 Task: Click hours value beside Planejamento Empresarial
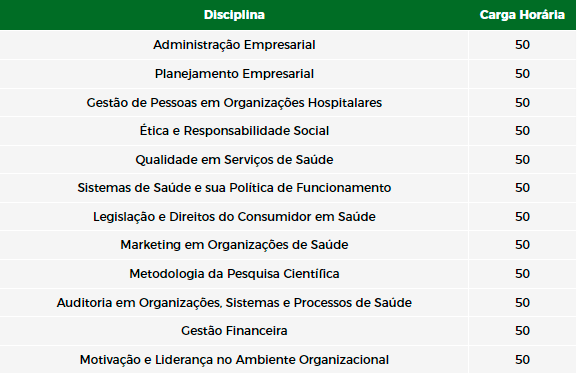tap(522, 74)
